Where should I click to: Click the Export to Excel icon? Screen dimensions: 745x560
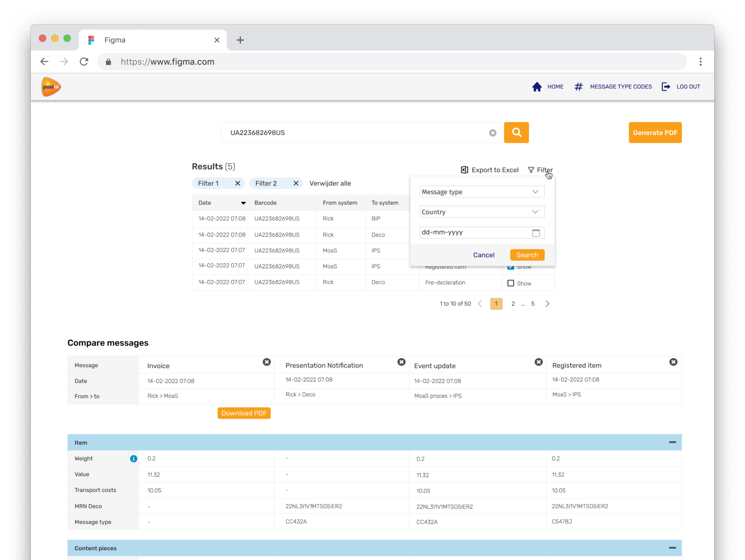tap(464, 170)
